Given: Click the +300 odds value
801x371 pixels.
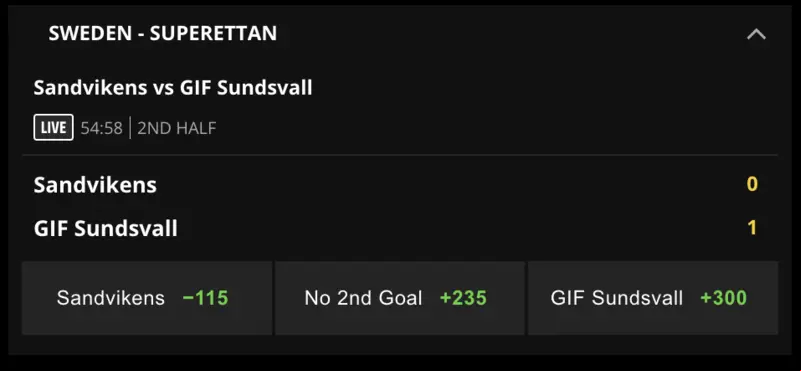Looking at the screenshot, I should tap(723, 298).
